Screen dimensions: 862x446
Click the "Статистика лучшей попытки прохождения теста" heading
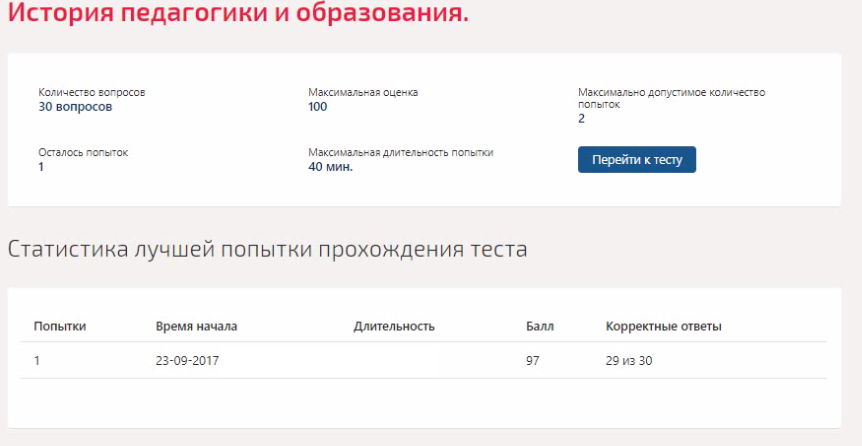coord(267,249)
